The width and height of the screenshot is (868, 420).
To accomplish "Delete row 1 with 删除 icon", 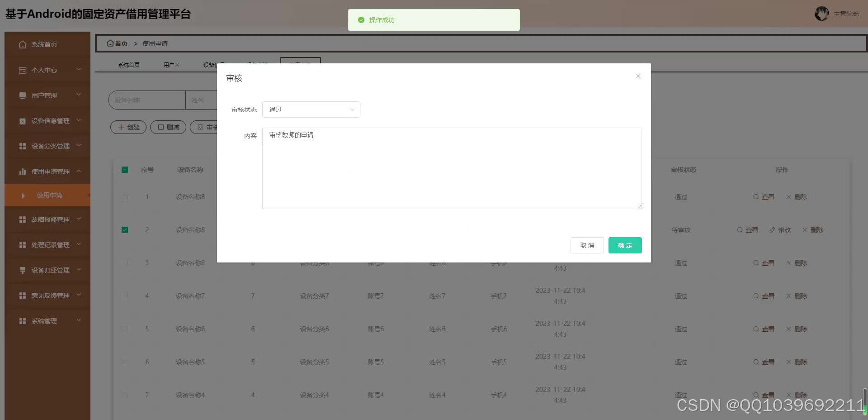I will (x=797, y=197).
